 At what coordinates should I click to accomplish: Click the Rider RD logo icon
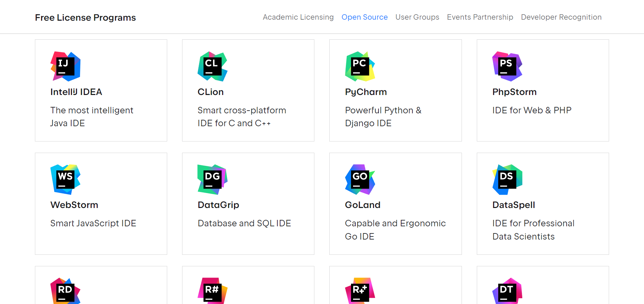(x=65, y=291)
